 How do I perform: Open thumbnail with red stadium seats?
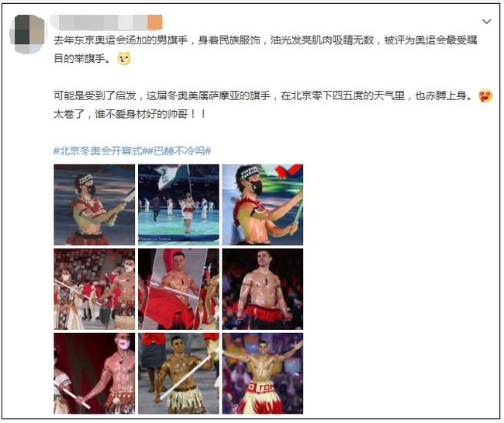click(x=95, y=289)
